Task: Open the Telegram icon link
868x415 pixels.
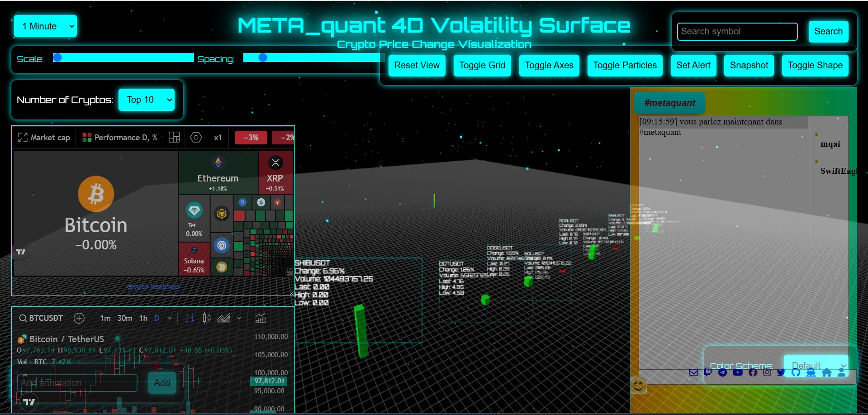Action: point(723,372)
